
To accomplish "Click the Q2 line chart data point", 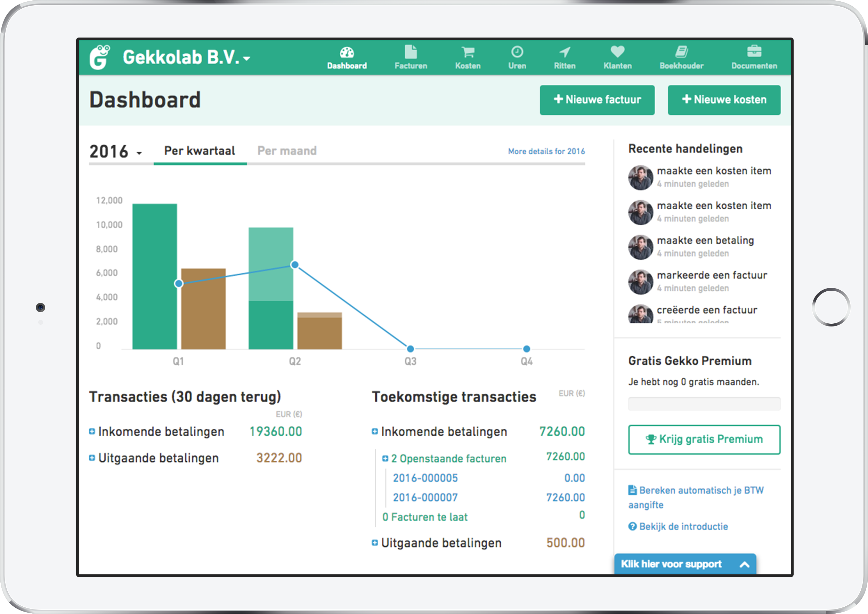I will click(x=294, y=265).
